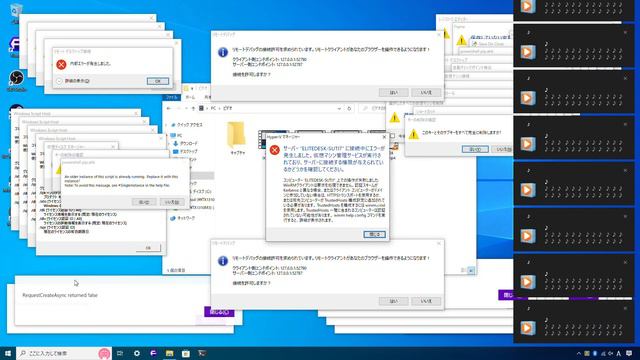
Task: Close the Hyper-V Manager error dialog with X
Action: [x=384, y=137]
